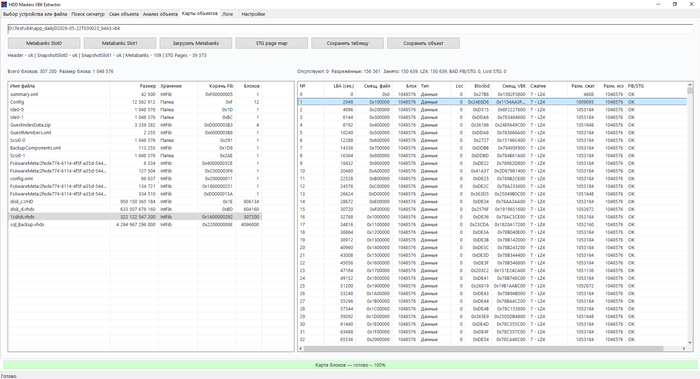This screenshot has height=379, width=700.
Task: Click the 'Сжатие' column header
Action: tap(547, 86)
